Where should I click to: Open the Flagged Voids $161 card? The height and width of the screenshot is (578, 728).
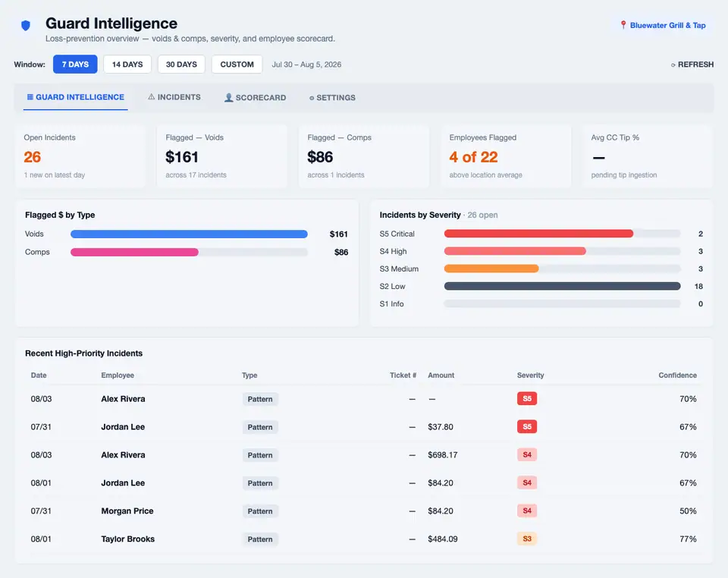pos(222,156)
